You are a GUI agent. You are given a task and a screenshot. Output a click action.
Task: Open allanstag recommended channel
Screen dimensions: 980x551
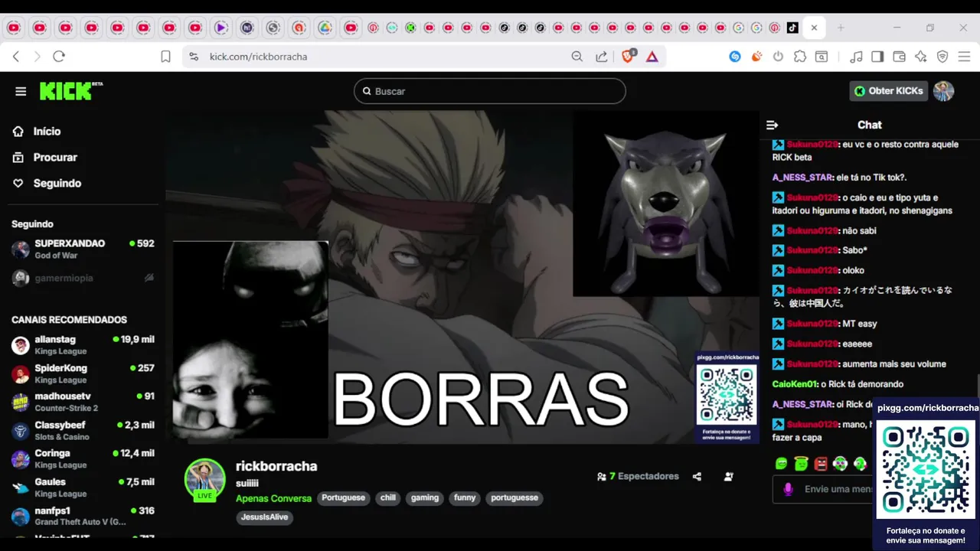point(83,344)
